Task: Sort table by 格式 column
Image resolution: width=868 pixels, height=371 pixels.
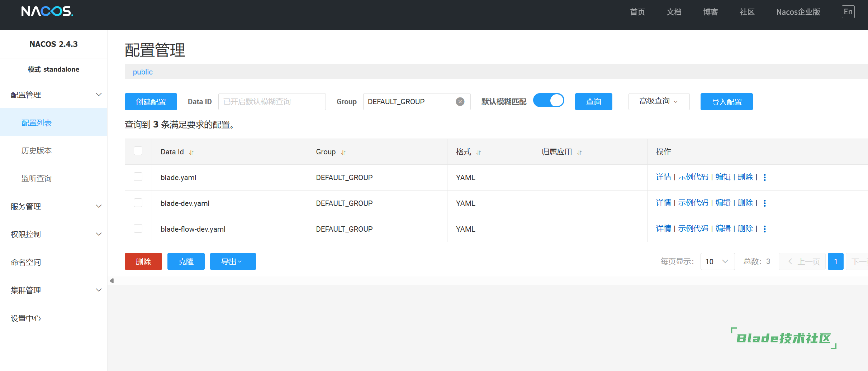Action: click(x=478, y=153)
